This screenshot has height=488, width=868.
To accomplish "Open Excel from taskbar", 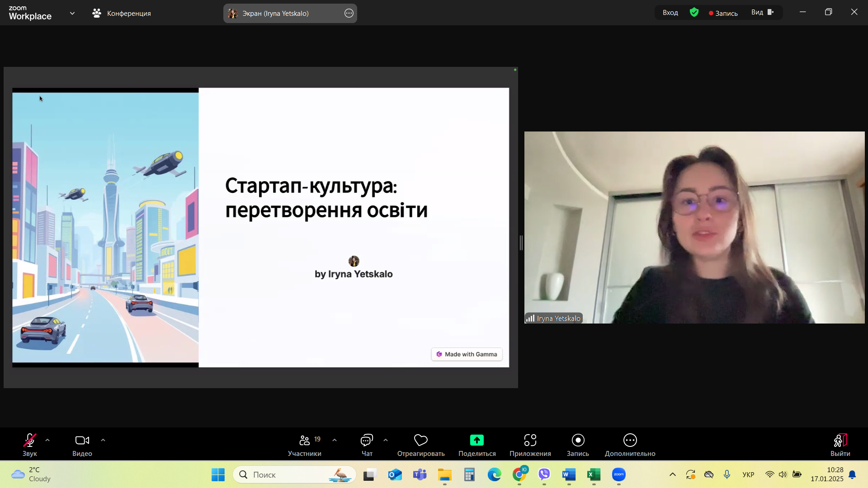I will [594, 474].
